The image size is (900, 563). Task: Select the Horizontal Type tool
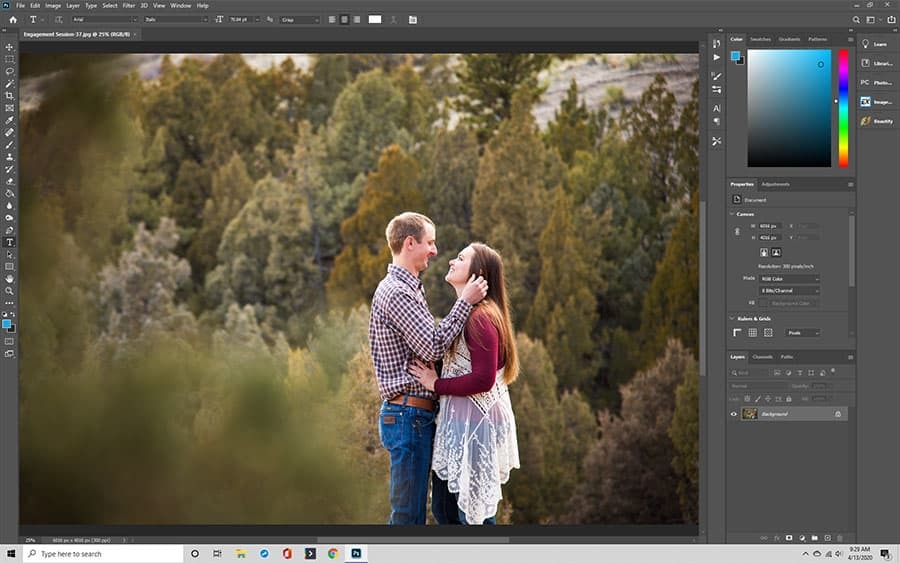pyautogui.click(x=10, y=242)
